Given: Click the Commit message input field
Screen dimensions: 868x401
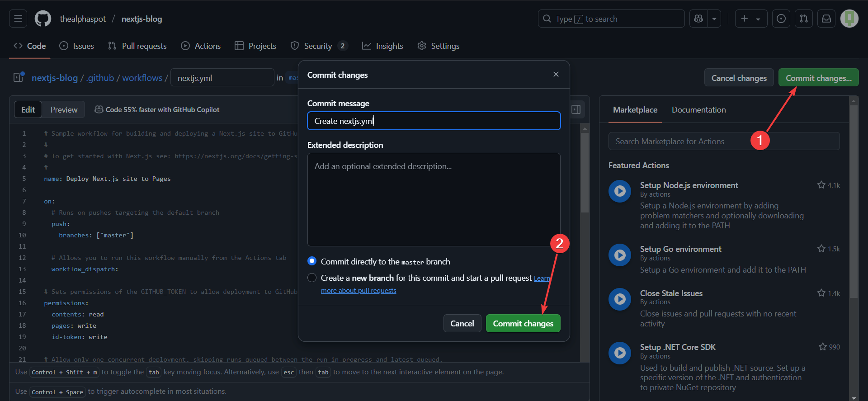Looking at the screenshot, I should pos(434,121).
